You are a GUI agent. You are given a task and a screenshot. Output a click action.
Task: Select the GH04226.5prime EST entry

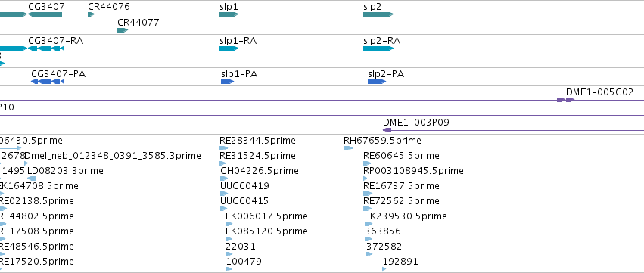coord(260,170)
